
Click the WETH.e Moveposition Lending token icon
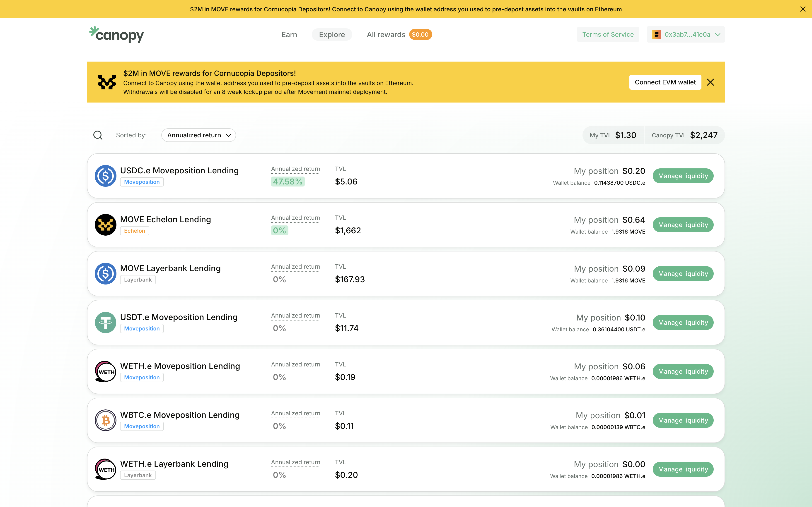105,371
